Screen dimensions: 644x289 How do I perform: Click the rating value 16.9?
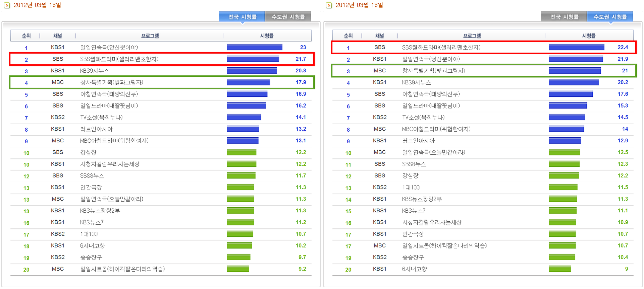[x=301, y=94]
